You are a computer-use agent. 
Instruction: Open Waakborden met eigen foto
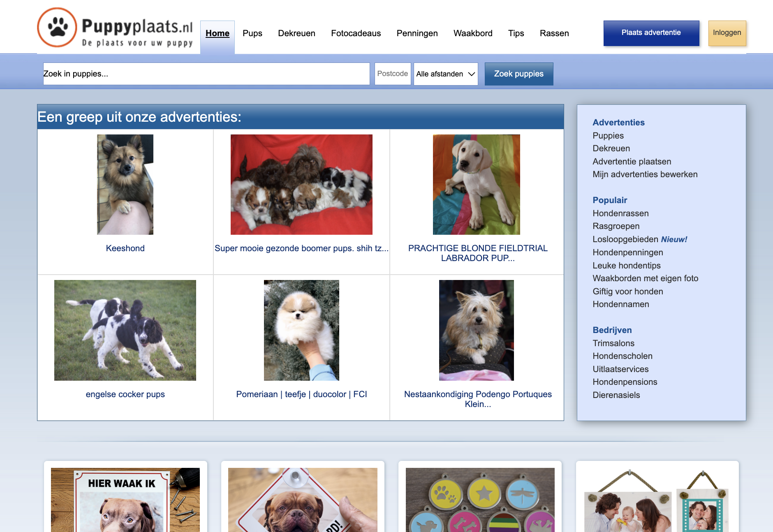[645, 278]
